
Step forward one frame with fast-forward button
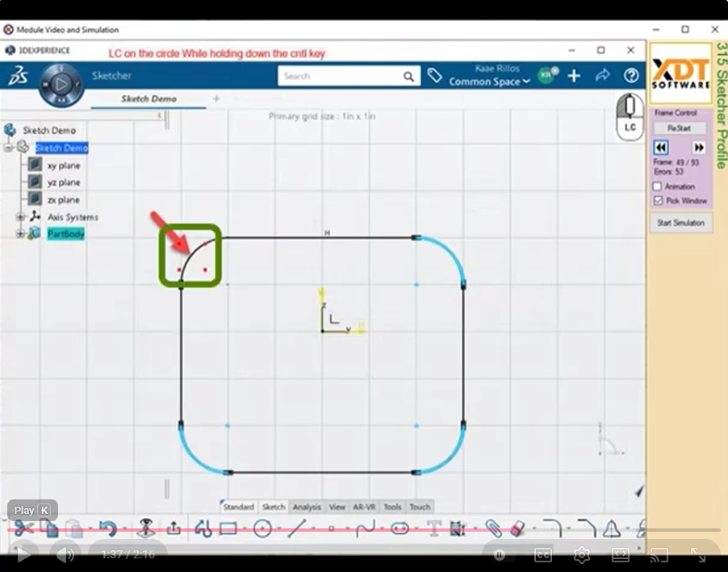point(698,148)
